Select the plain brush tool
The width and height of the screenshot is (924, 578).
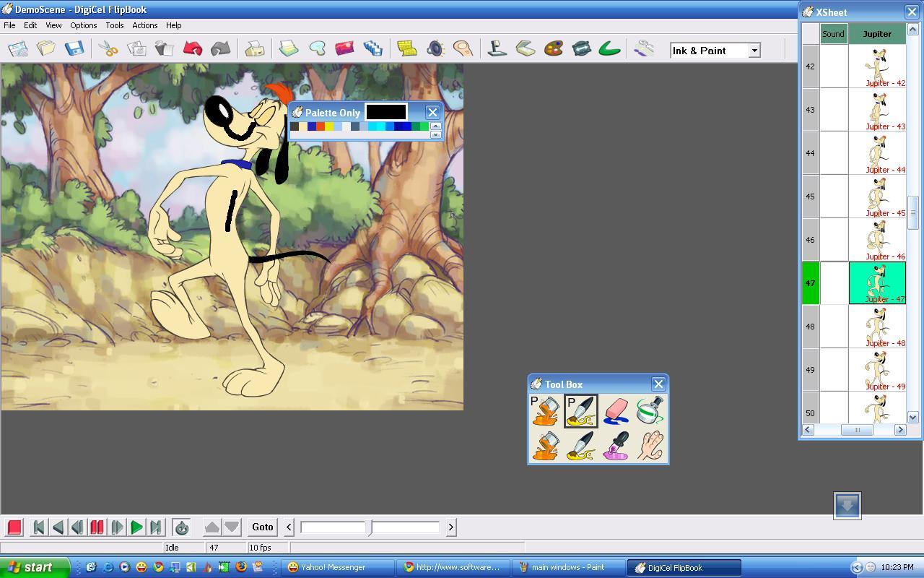(580, 445)
